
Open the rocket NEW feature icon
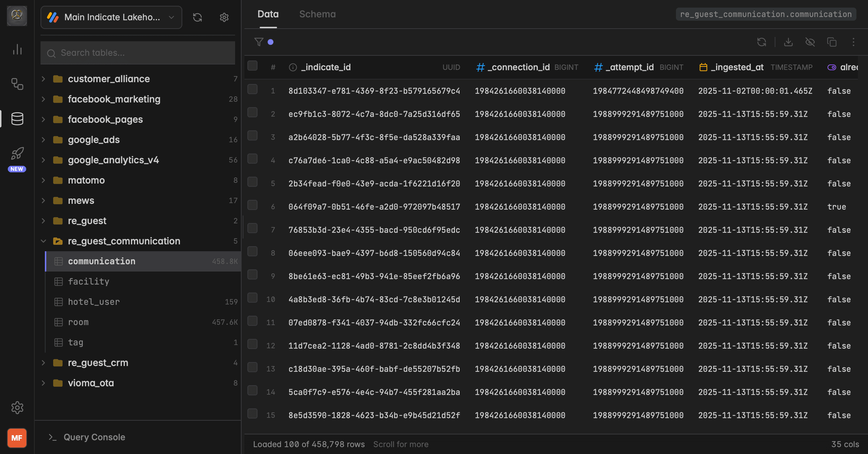pos(17,154)
